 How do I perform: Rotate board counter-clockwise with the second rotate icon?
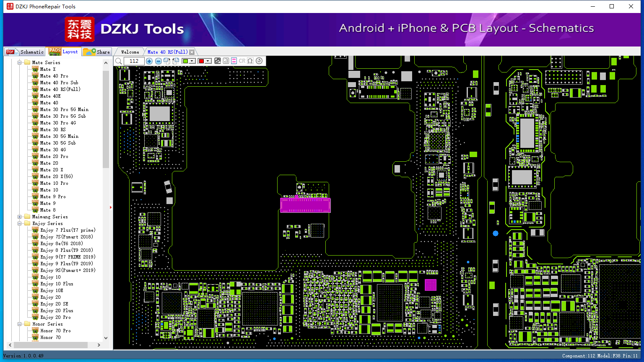176,61
